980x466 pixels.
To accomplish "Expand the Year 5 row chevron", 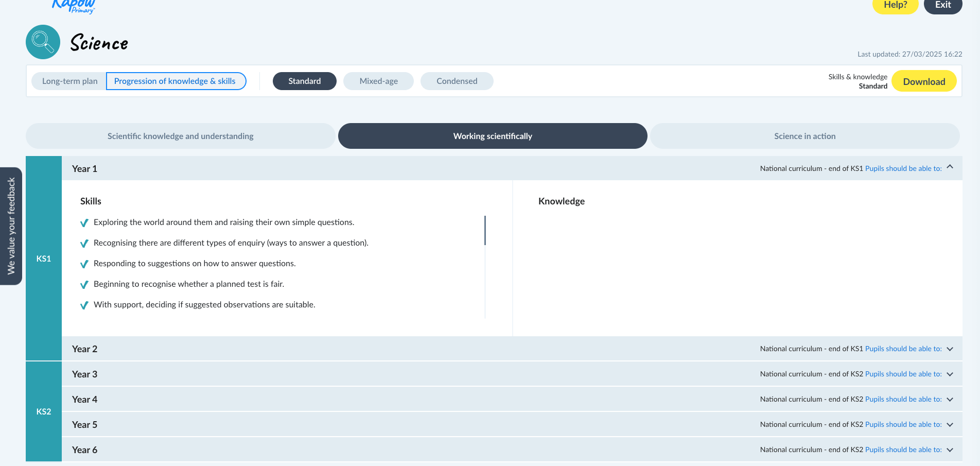I will [950, 425].
